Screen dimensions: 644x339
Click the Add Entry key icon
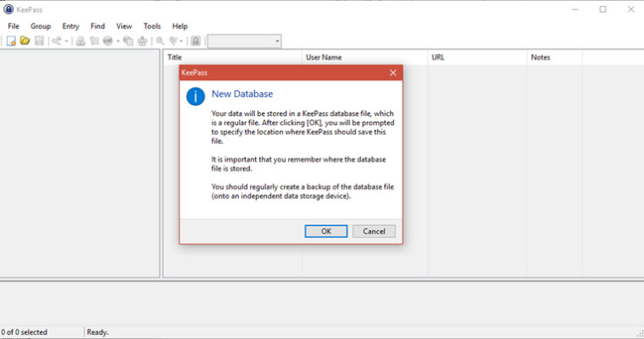tap(56, 41)
